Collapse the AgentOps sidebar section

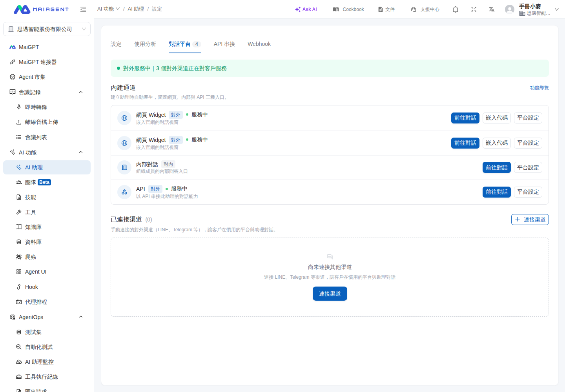[81, 317]
